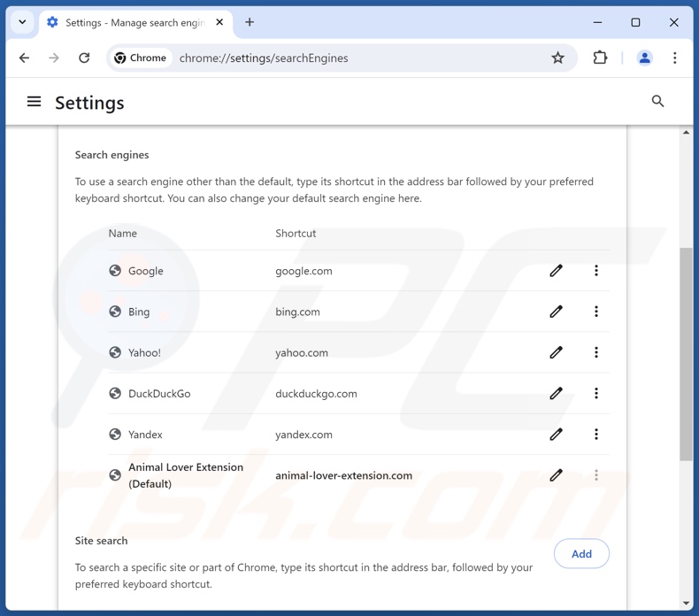Click the settings page vertical scrollbar
This screenshot has height=616, width=699.
pos(686,354)
